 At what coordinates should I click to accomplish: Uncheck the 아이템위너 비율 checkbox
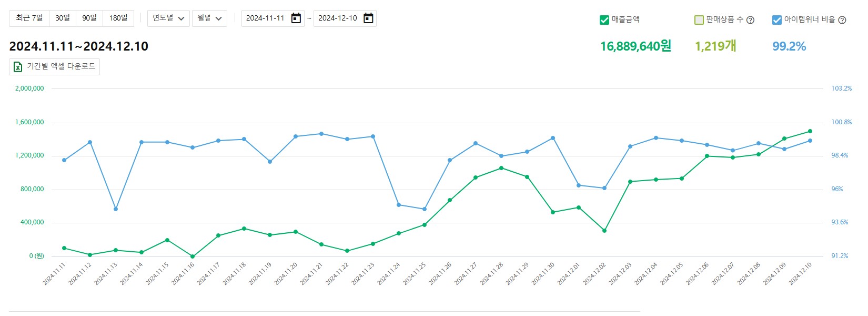point(777,20)
